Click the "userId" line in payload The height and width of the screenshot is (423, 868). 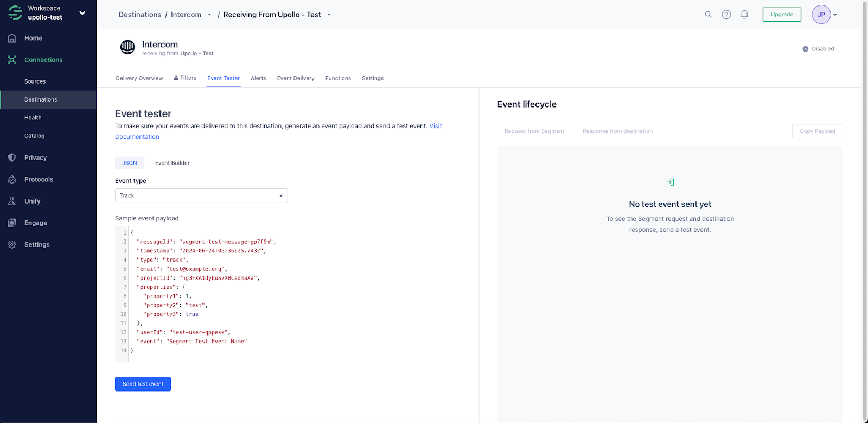pyautogui.click(x=183, y=332)
